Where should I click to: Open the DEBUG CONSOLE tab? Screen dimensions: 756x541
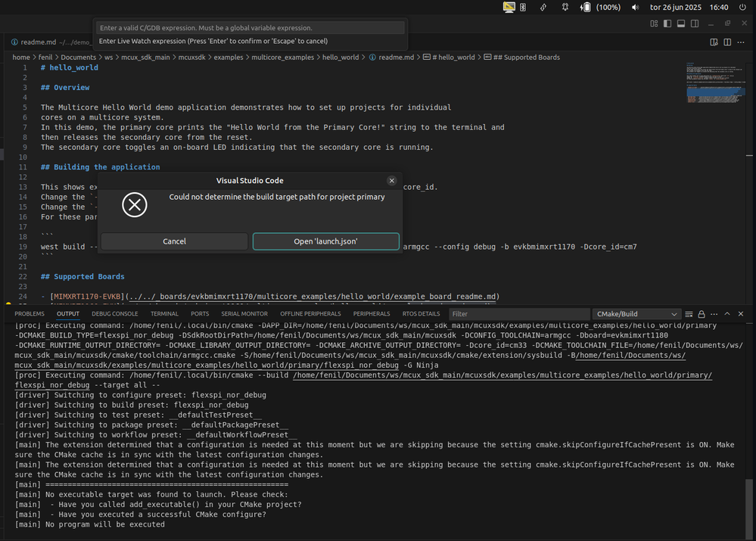point(115,314)
